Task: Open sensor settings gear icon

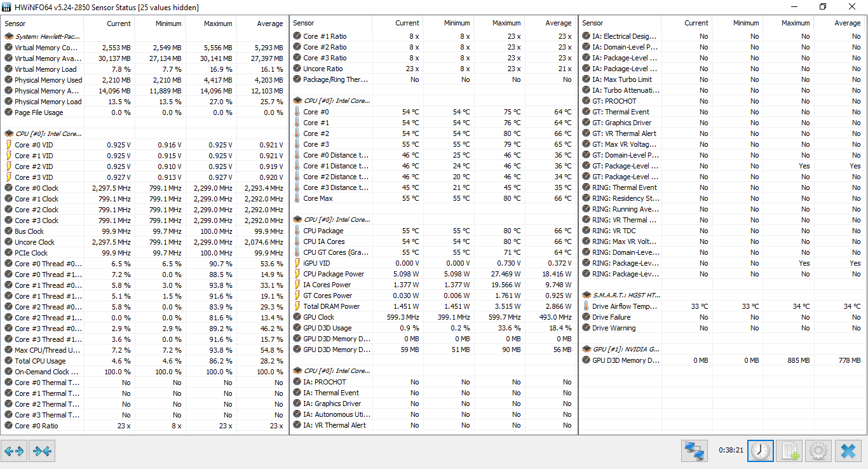Action: tap(818, 451)
